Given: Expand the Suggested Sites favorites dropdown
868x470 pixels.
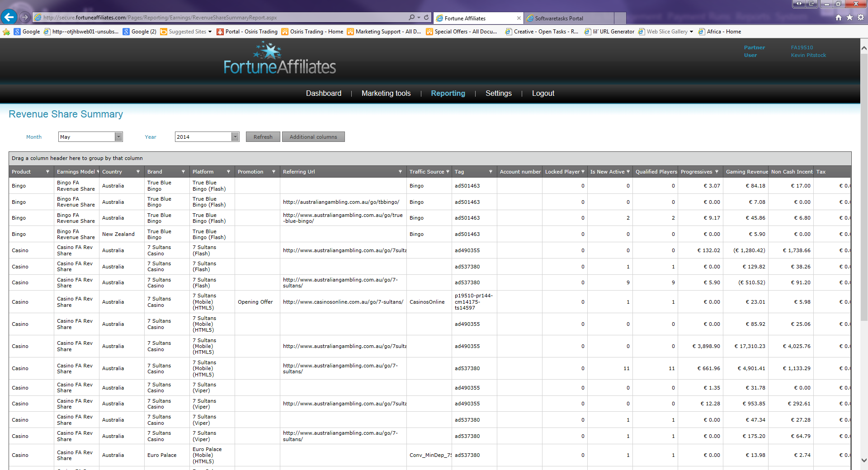Looking at the screenshot, I should click(x=210, y=32).
